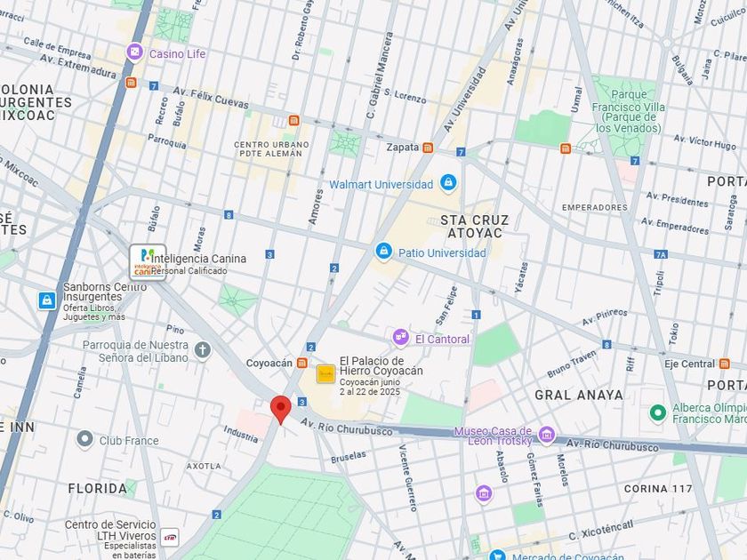Click metro icon near Parque de los Venados
Screen dimensions: 747x560
(x=566, y=148)
